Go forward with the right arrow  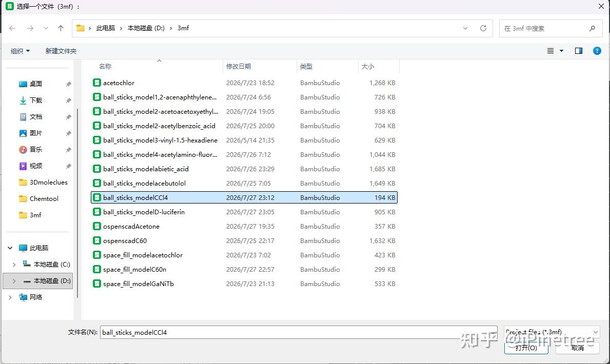click(30, 28)
